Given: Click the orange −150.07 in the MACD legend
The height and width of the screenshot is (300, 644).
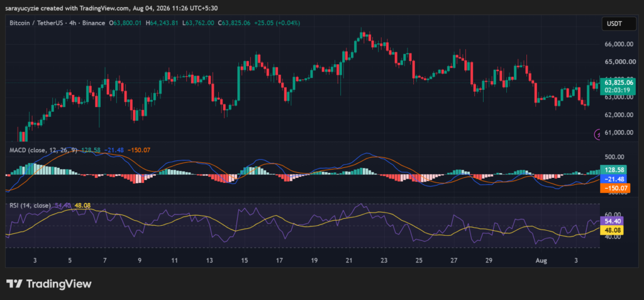Looking at the screenshot, I should point(139,150).
